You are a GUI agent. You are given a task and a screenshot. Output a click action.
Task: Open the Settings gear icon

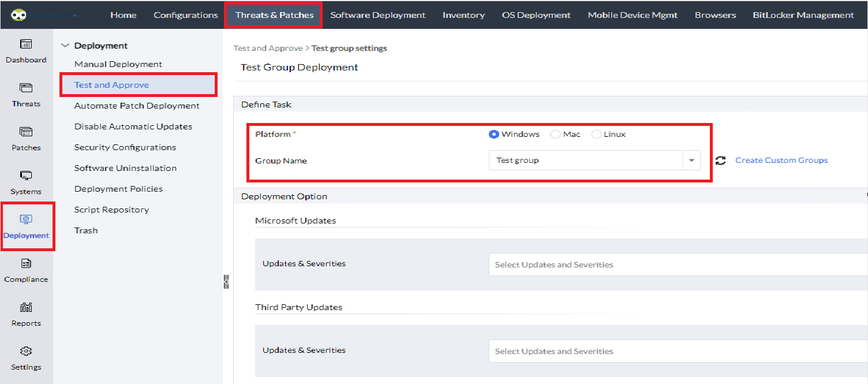pyautogui.click(x=26, y=352)
